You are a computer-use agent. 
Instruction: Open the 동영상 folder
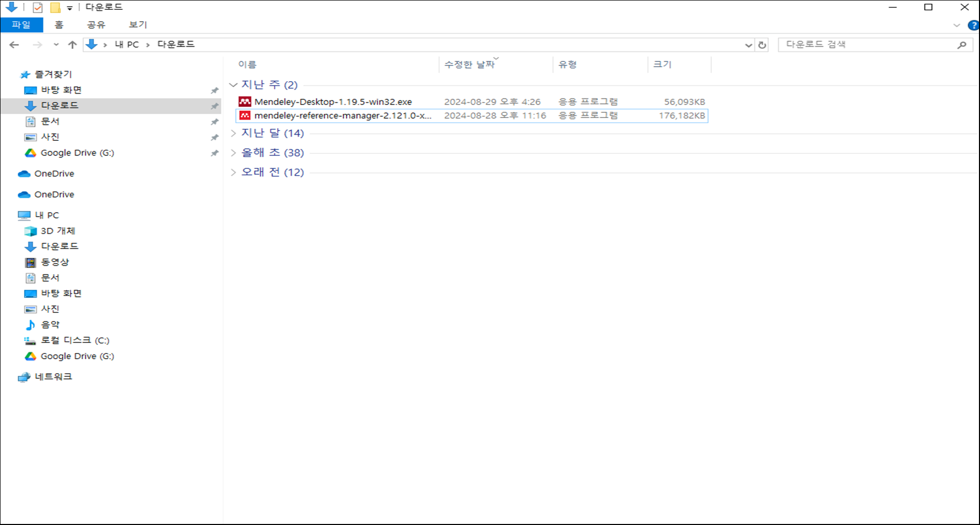click(x=55, y=262)
